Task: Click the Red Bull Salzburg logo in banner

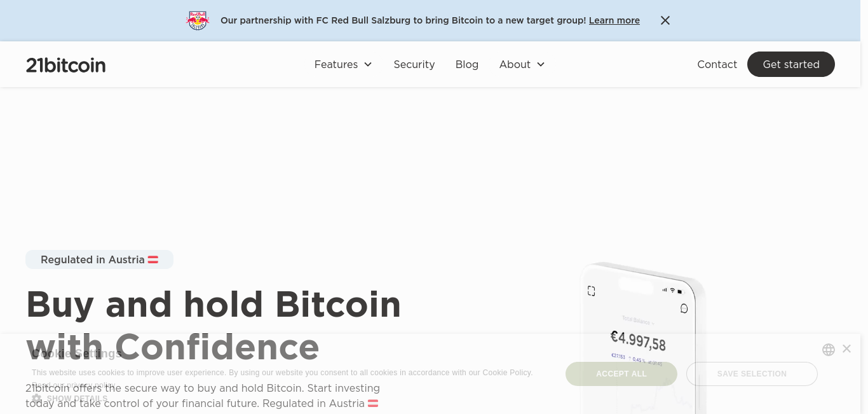Action: pyautogui.click(x=198, y=20)
